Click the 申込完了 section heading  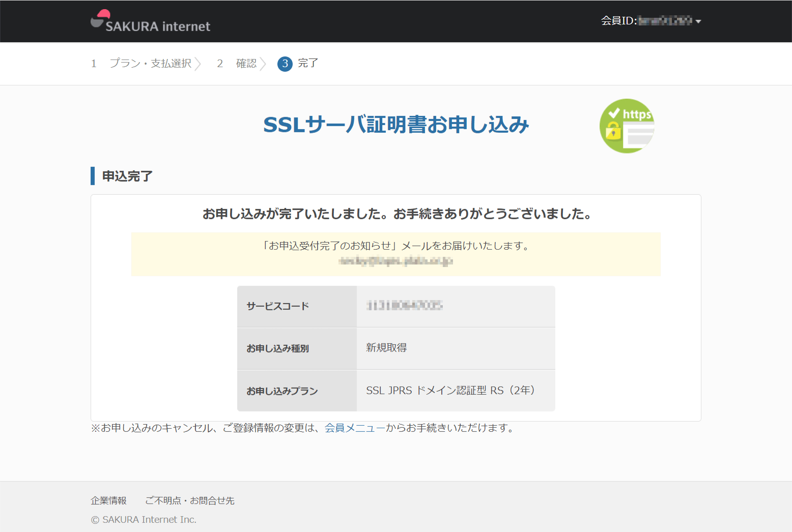(127, 176)
